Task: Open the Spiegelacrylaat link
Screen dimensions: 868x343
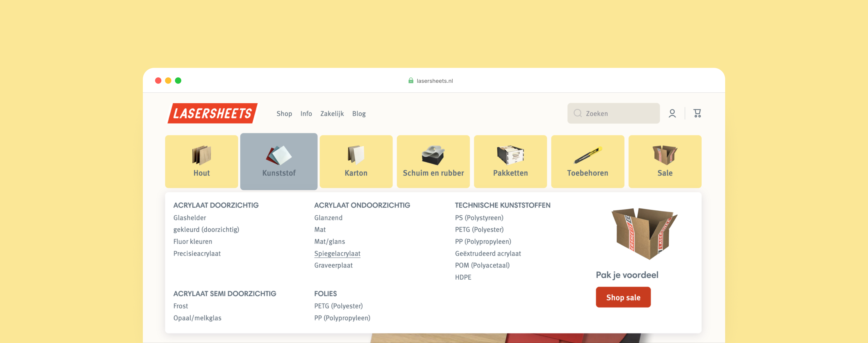Action: 337,253
